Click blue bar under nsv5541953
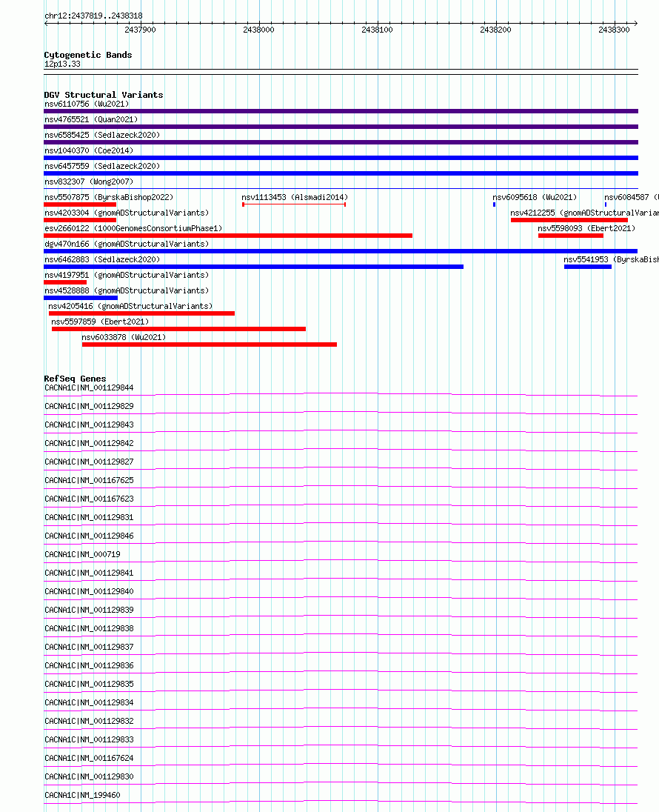Image resolution: width=659 pixels, height=812 pixels. (x=588, y=267)
